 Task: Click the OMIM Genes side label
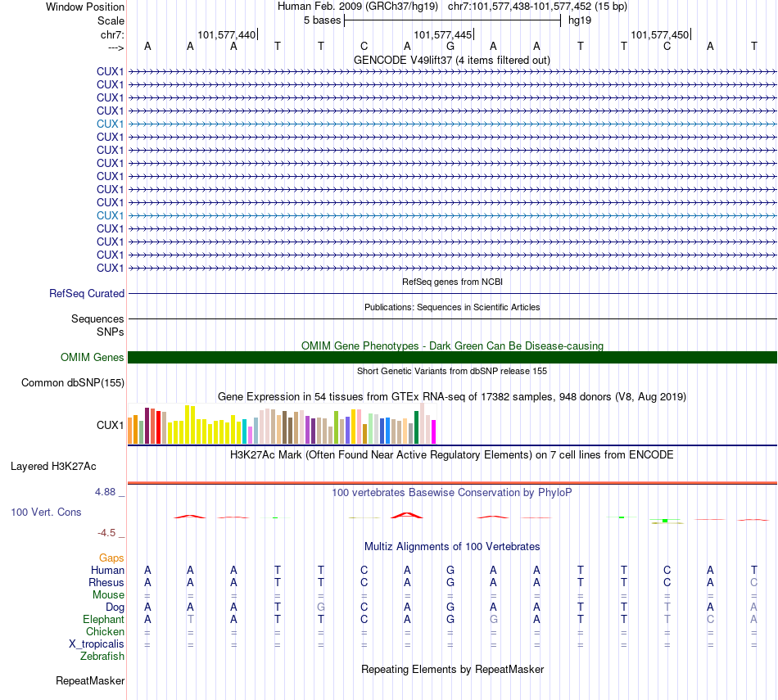click(93, 357)
